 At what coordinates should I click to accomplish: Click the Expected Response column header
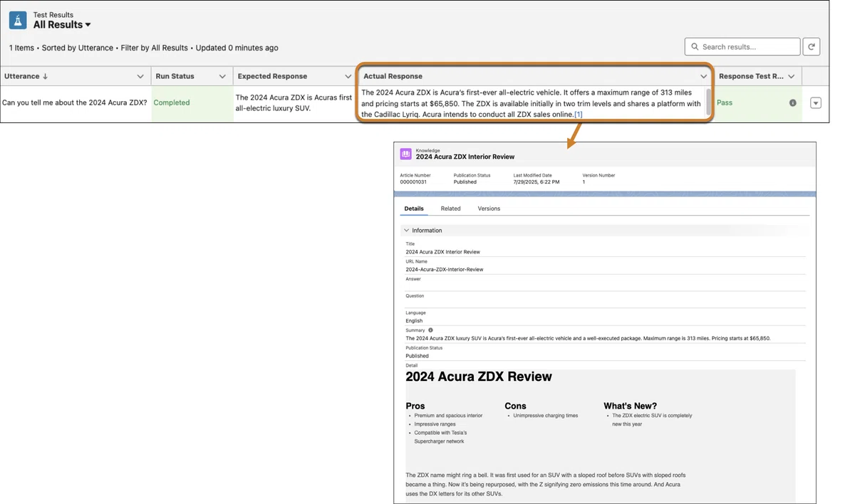(x=272, y=76)
